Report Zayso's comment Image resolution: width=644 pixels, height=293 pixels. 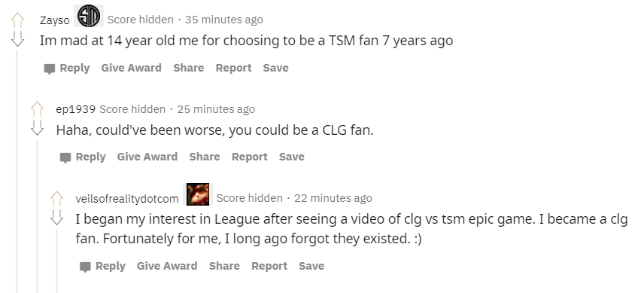233,68
